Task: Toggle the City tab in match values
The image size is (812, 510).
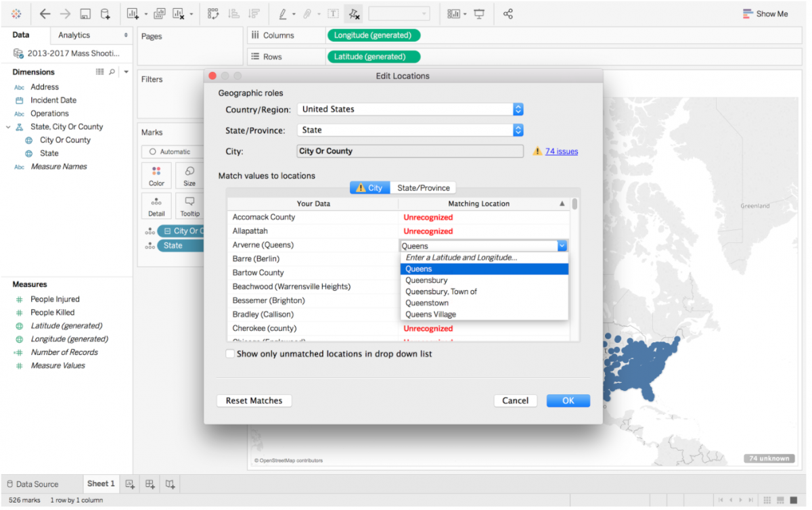Action: tap(370, 187)
